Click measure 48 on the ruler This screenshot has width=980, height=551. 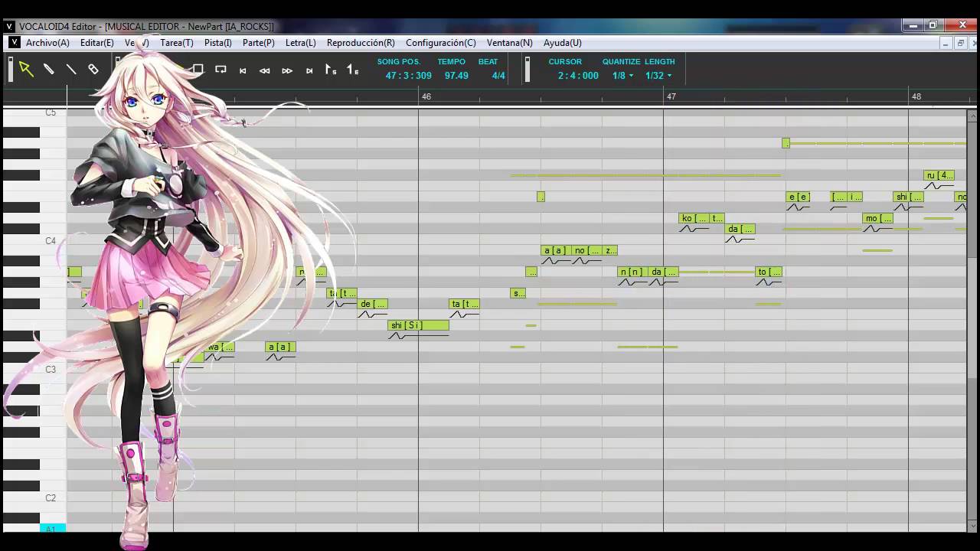[916, 96]
